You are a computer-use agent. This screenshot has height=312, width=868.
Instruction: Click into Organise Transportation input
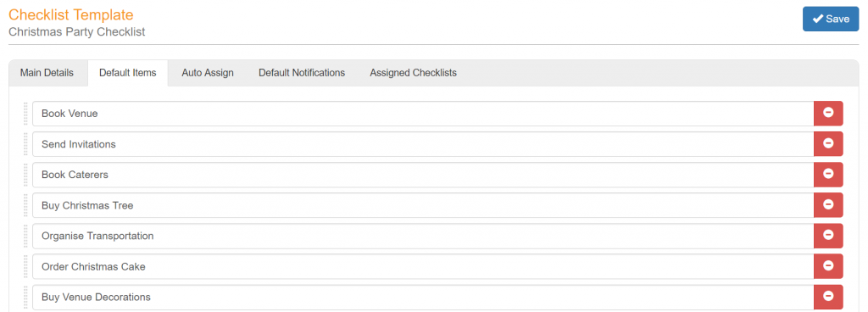coord(423,236)
